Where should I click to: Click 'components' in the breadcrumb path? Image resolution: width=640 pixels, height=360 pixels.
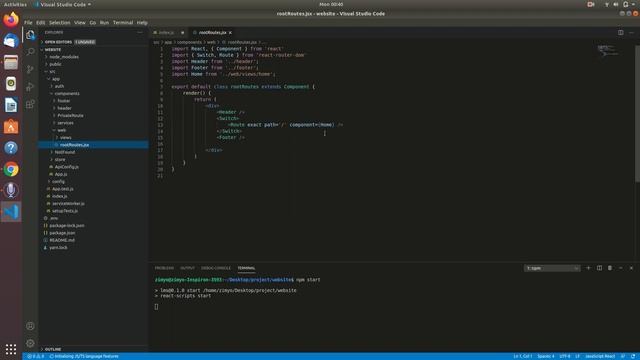189,42
